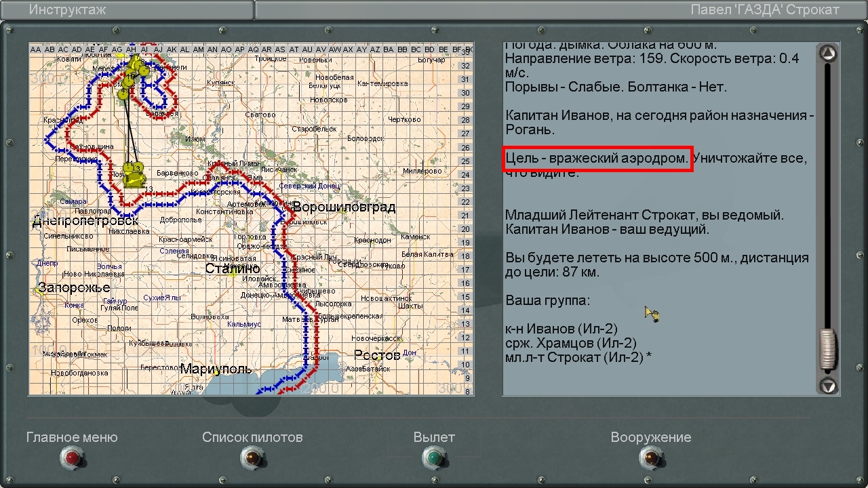This screenshot has height=488, width=868.
Task: Click Запорожье on the map
Action: pyautogui.click(x=74, y=287)
